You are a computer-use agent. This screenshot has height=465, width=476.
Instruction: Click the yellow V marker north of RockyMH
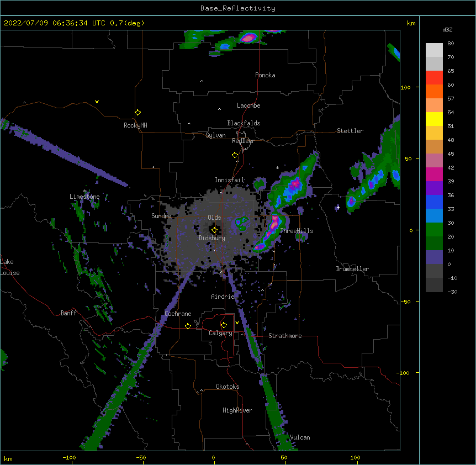97,102
